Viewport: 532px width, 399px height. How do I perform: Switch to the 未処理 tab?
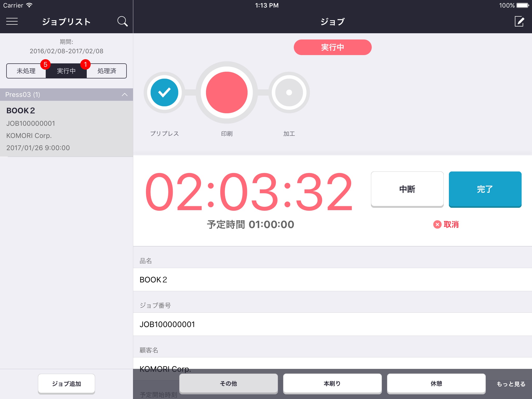(x=26, y=71)
